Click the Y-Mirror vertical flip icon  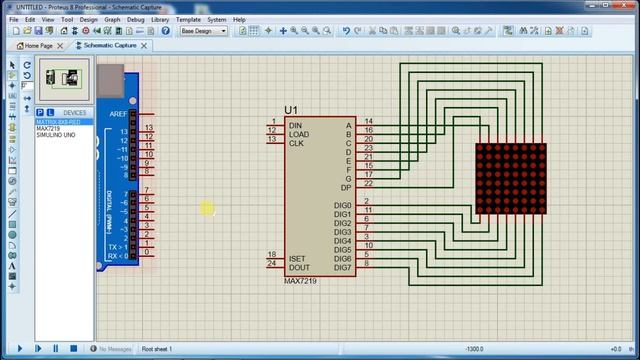click(x=27, y=109)
